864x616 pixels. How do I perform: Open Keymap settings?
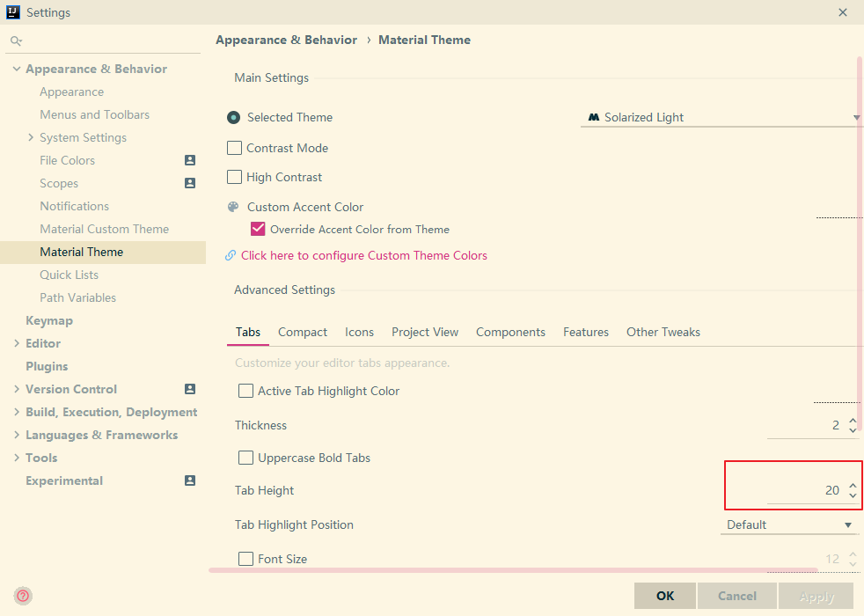point(49,320)
